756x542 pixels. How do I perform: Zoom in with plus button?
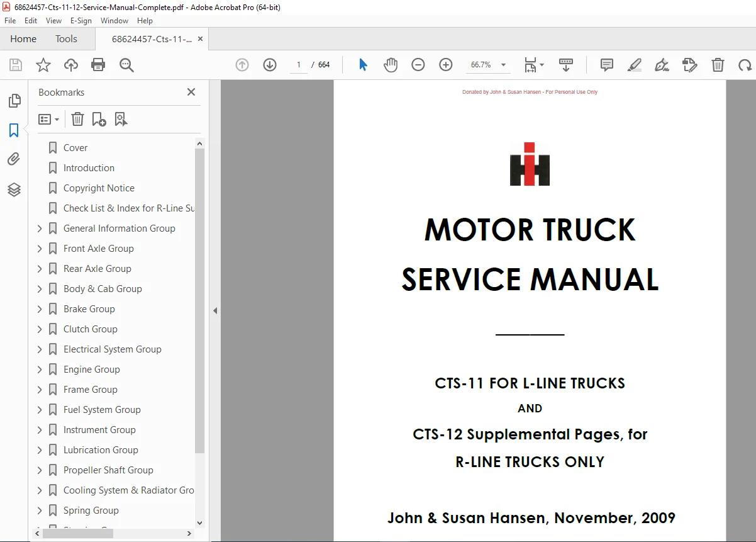446,65
